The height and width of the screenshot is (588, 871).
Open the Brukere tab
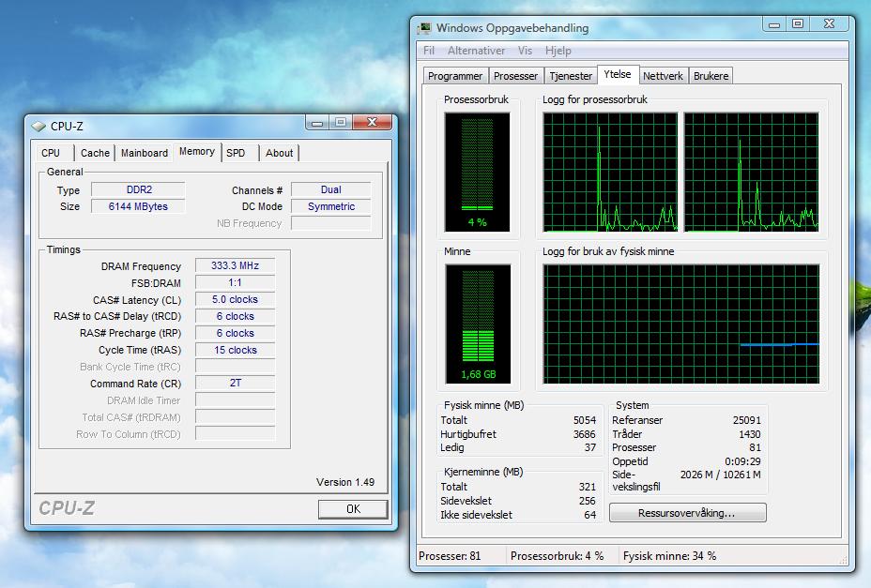tap(711, 76)
